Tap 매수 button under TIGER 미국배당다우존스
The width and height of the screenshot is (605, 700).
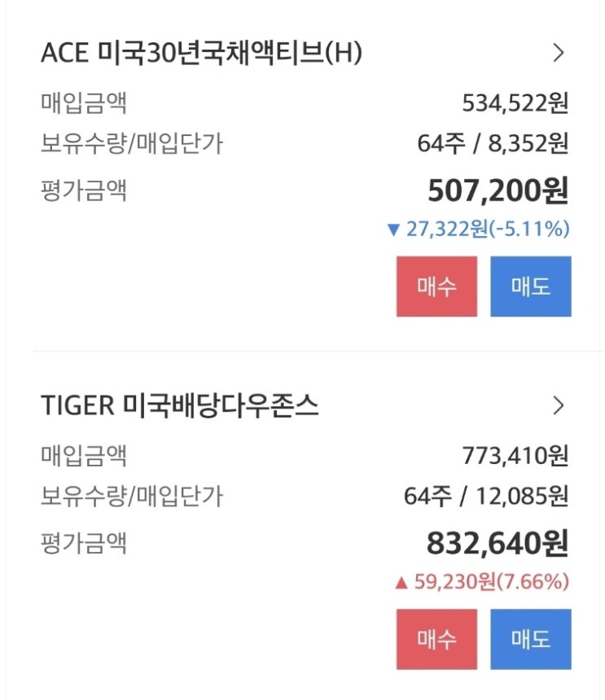(x=436, y=639)
